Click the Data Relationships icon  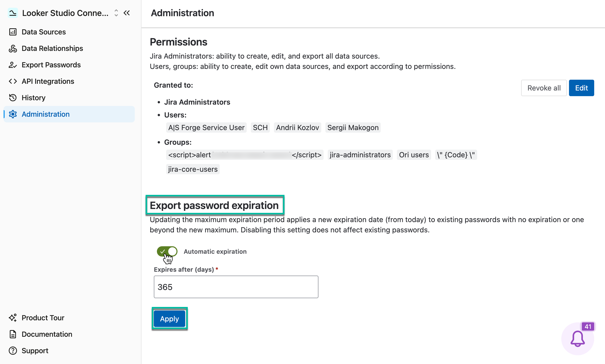click(13, 48)
